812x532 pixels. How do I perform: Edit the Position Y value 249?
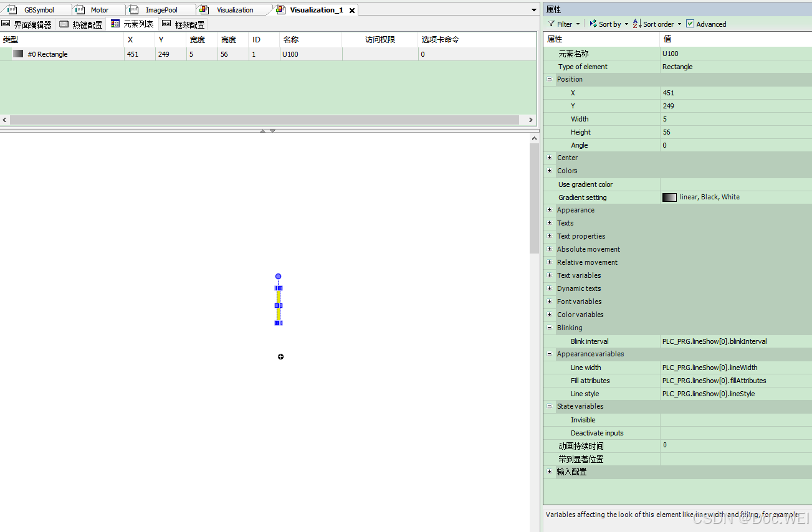click(x=736, y=106)
